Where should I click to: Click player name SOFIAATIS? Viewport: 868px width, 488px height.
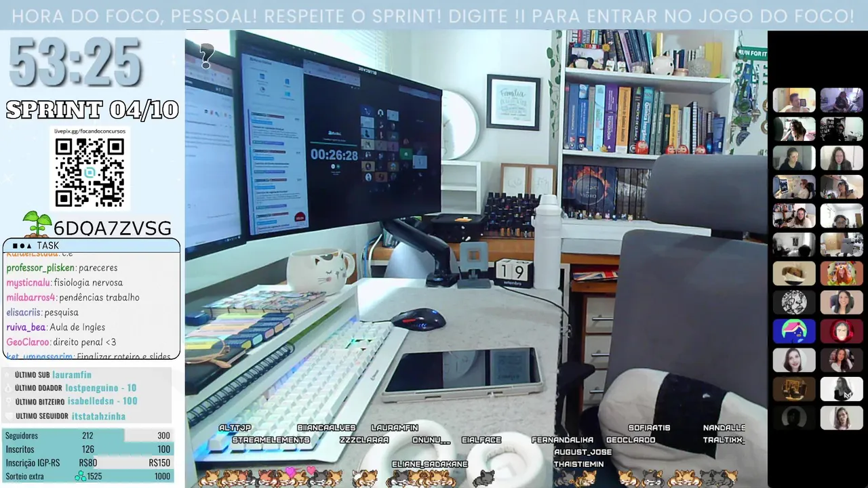pyautogui.click(x=650, y=428)
